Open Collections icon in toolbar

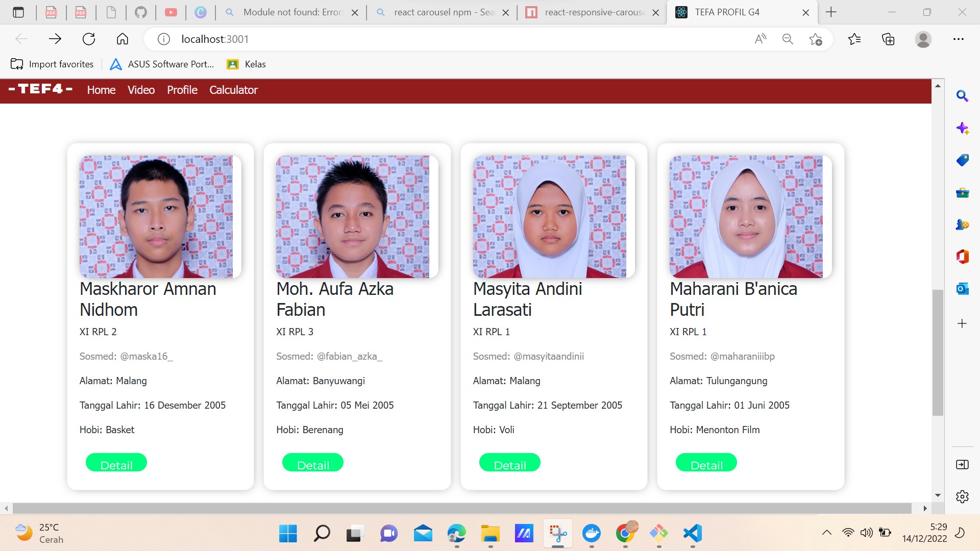888,39
